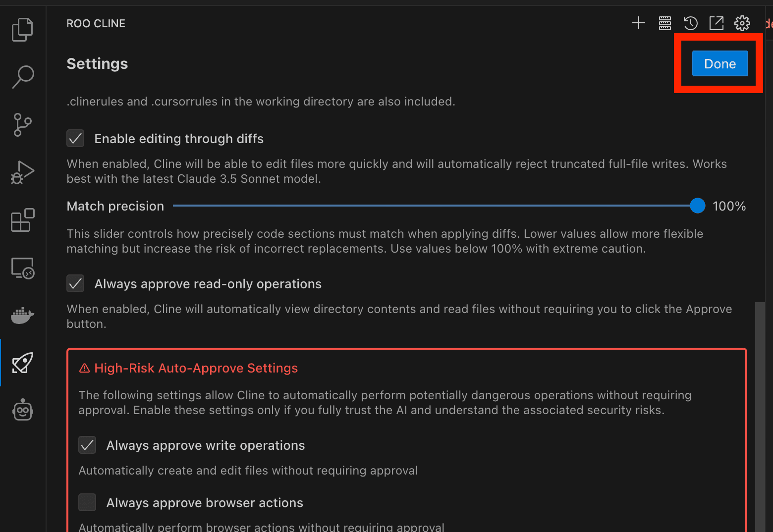Open the Docker whale view
This screenshot has height=532, width=773.
[22, 315]
